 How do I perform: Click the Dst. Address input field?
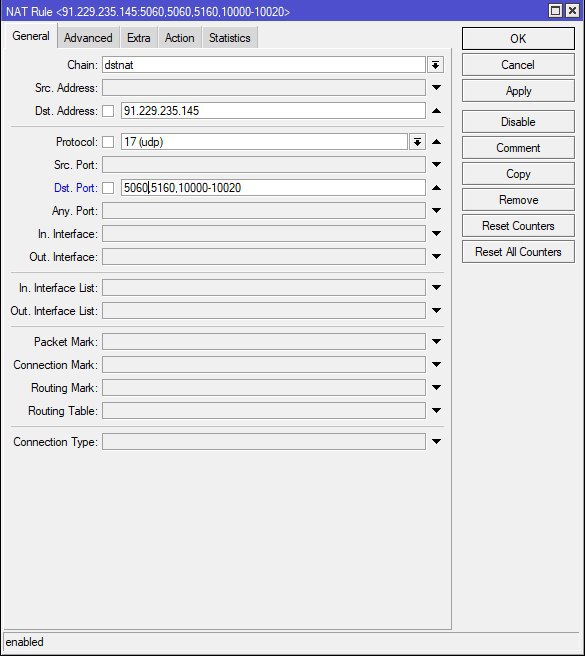point(273,111)
